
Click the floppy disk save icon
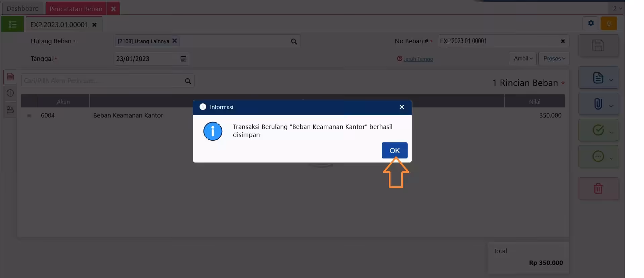(598, 45)
